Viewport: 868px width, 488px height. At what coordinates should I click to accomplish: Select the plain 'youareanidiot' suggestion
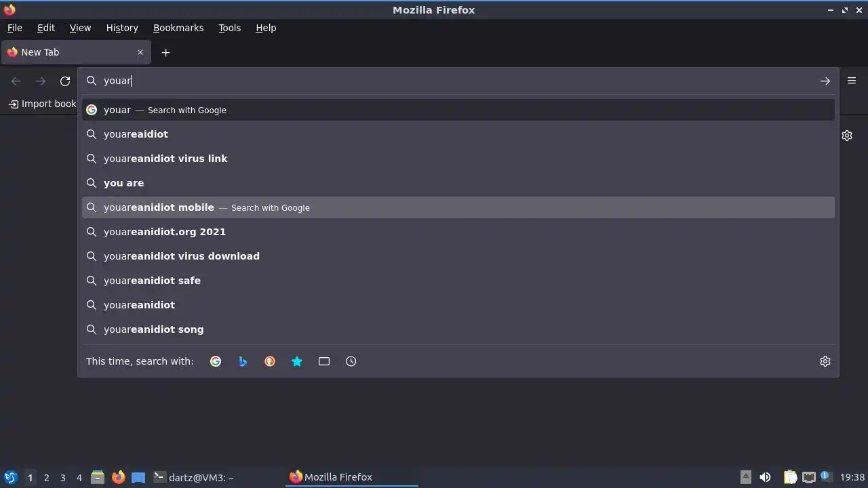[458, 305]
